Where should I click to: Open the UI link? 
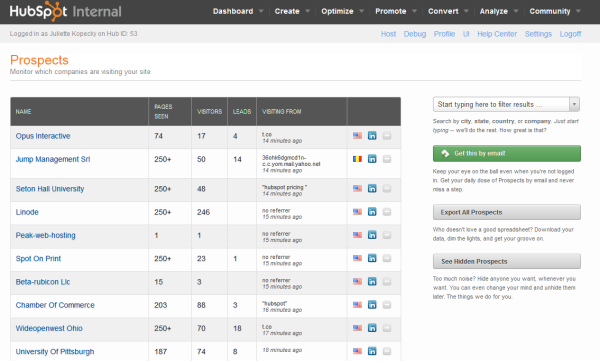(466, 34)
